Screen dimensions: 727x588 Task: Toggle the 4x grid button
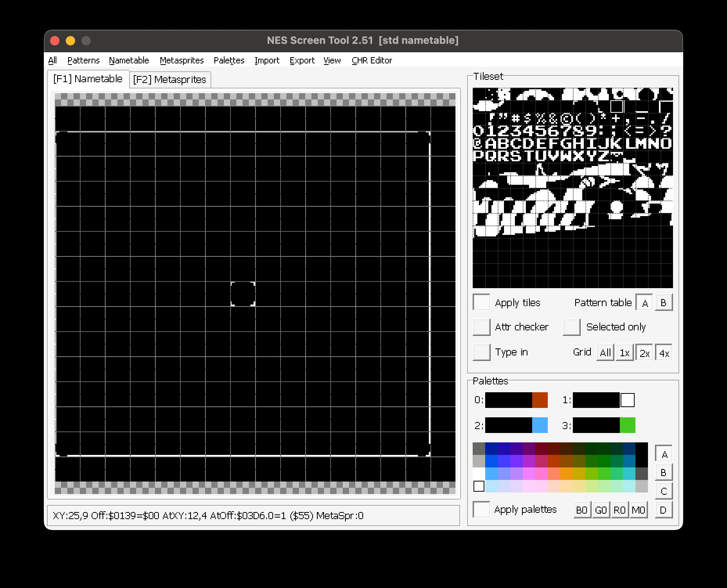click(x=664, y=353)
